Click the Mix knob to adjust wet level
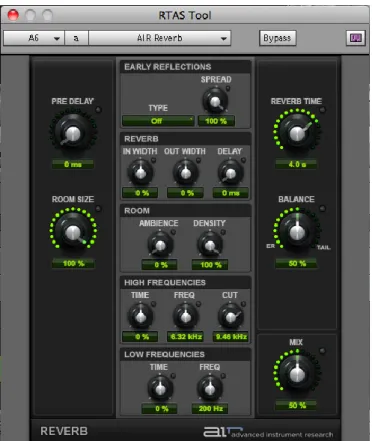Image resolution: width=372 pixels, height=441 pixels. tap(297, 374)
